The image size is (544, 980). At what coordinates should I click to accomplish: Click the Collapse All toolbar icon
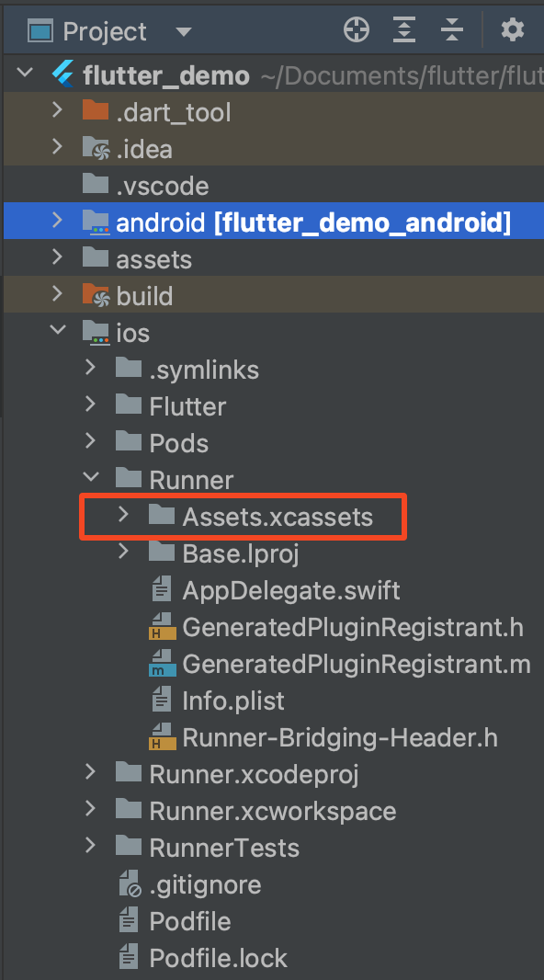tap(451, 29)
